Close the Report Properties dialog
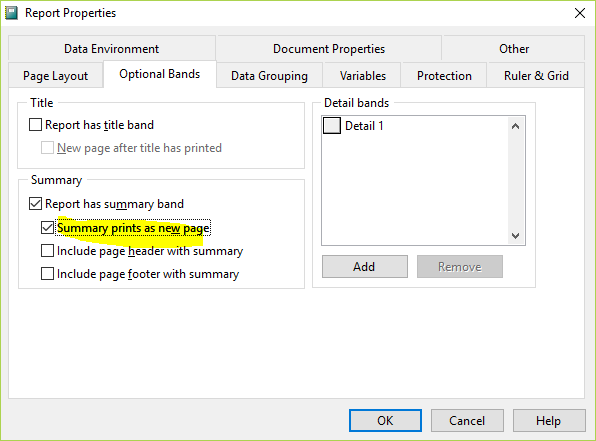The width and height of the screenshot is (596, 441). click(x=580, y=13)
